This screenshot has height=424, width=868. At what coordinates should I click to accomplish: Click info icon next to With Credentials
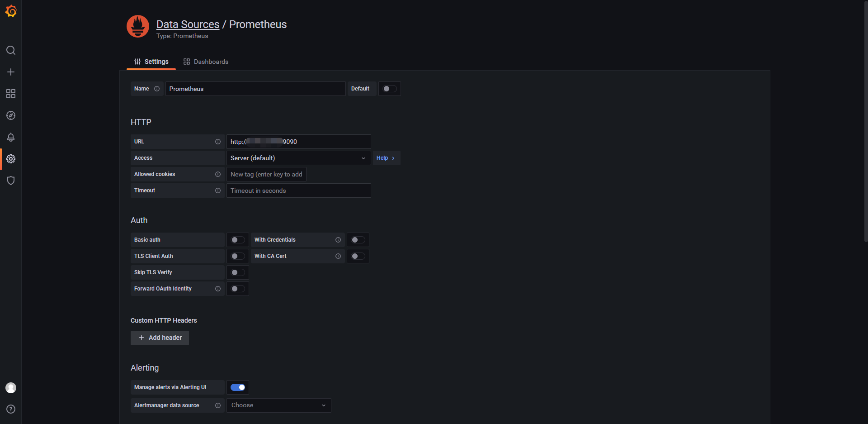pos(338,240)
